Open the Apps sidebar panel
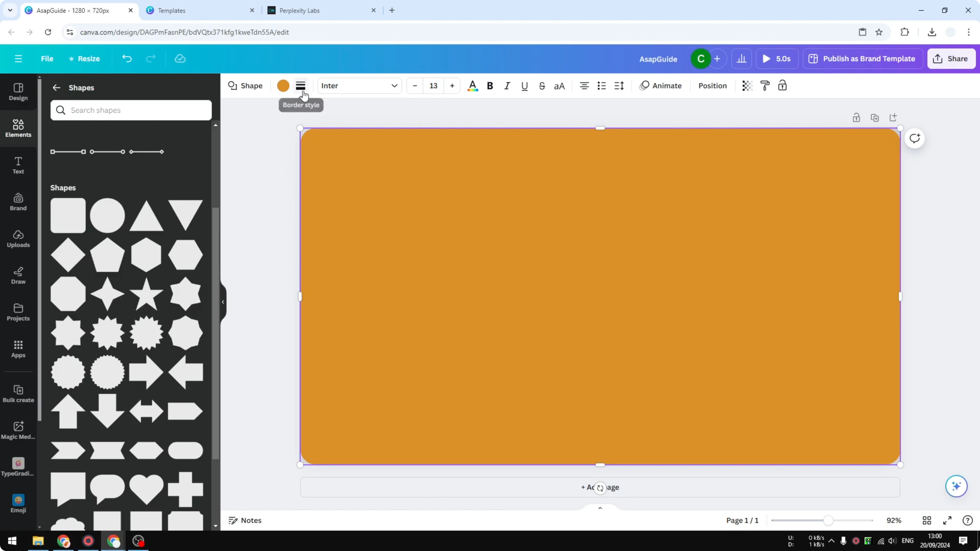This screenshot has height=551, width=980. (18, 349)
